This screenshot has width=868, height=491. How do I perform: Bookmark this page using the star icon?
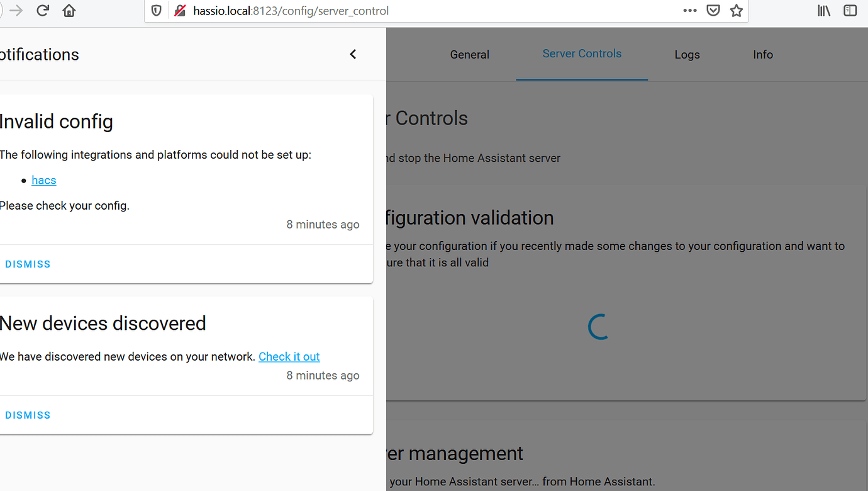pos(736,10)
